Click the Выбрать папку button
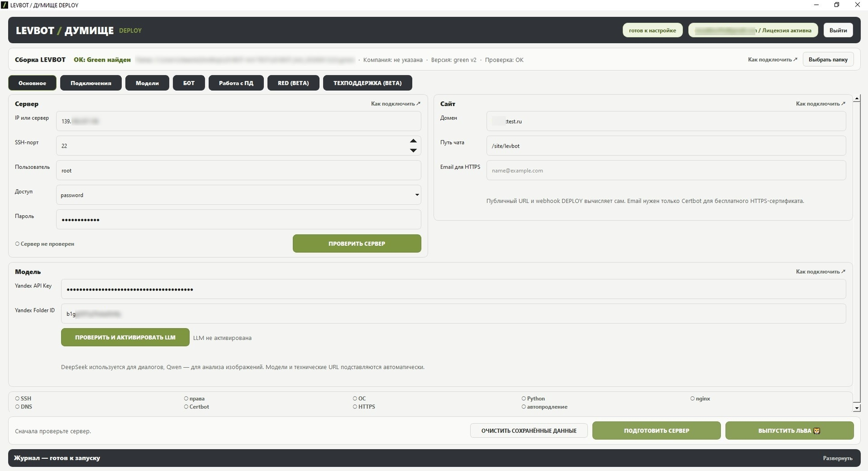The image size is (868, 471). [x=828, y=60]
